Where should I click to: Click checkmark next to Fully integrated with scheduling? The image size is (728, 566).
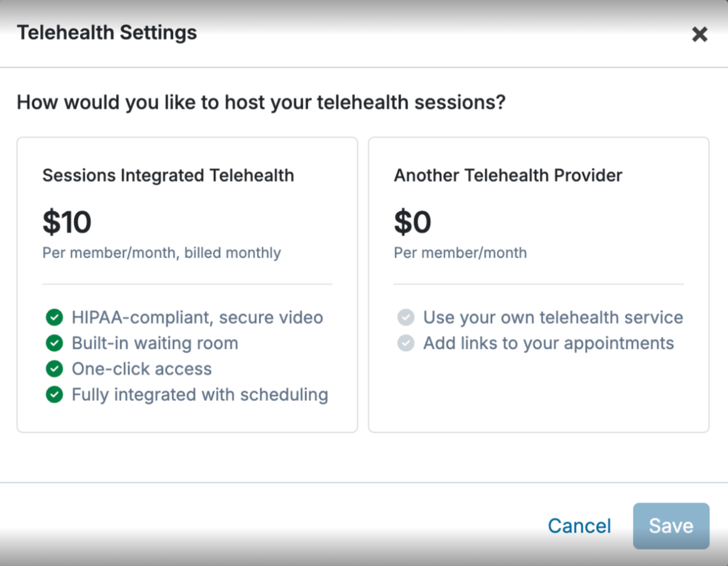[x=55, y=394]
